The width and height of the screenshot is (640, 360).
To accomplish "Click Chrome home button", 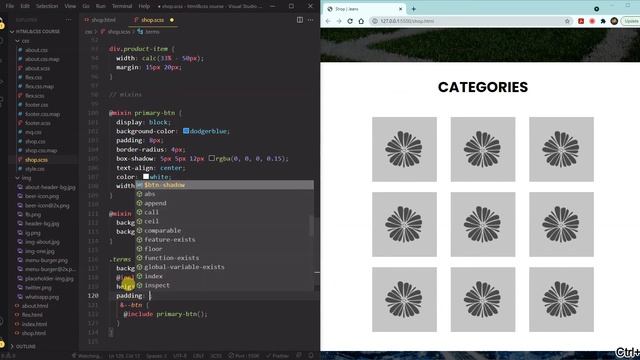I will [x=361, y=21].
